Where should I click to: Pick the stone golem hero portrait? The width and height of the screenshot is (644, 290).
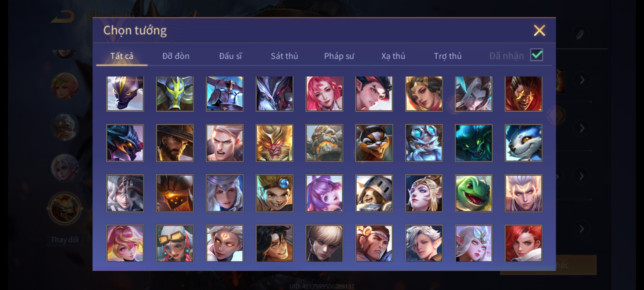click(324, 143)
